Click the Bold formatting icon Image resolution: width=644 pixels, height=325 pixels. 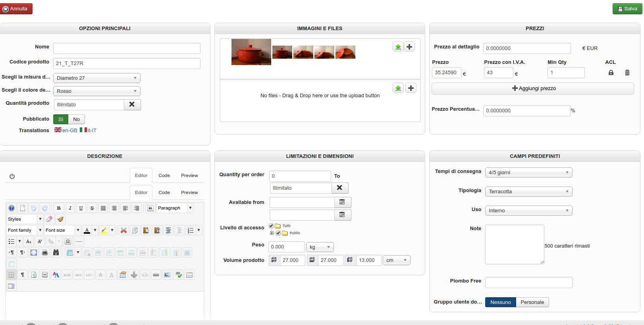coord(59,208)
